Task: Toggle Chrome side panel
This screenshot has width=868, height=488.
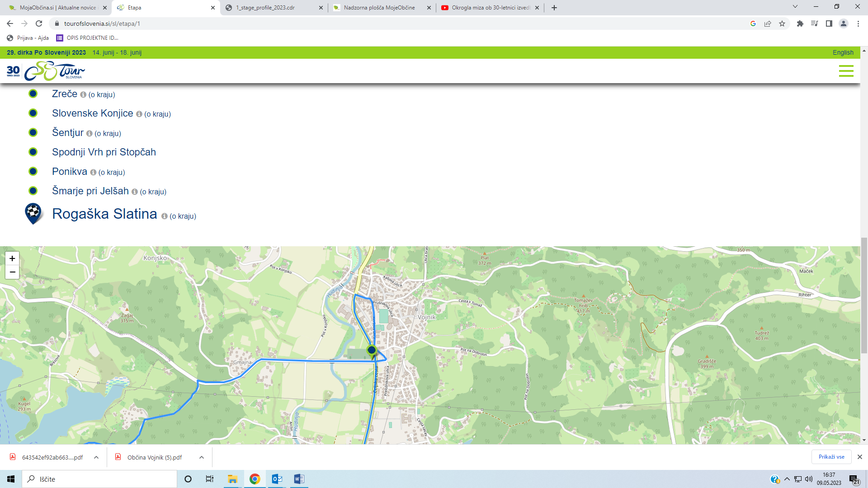Action: 829,23
